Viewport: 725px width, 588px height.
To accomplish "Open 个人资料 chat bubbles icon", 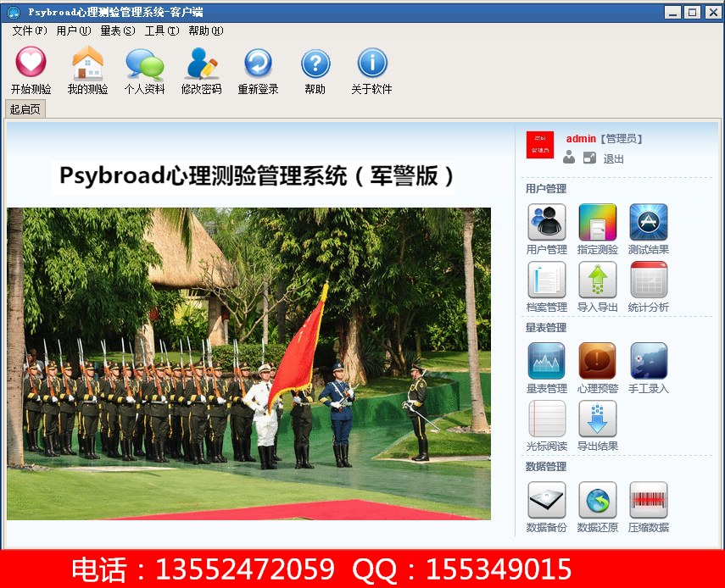I will pos(144,63).
